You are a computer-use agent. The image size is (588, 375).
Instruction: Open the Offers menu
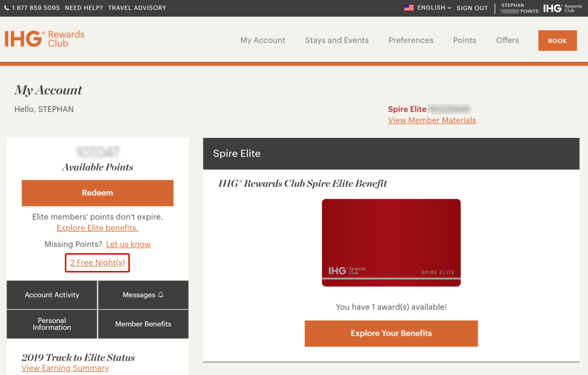pos(507,40)
